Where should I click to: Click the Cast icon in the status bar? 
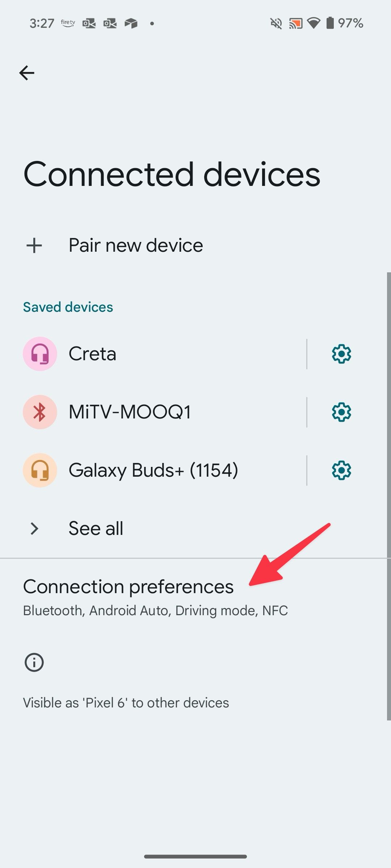pyautogui.click(x=295, y=23)
